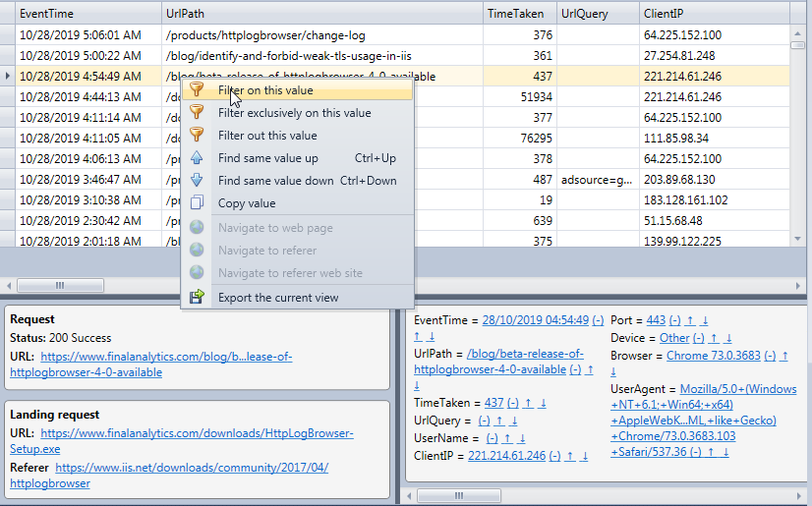Click up arrow next to Device Other
The height and width of the screenshot is (506, 812).
pyautogui.click(x=714, y=338)
